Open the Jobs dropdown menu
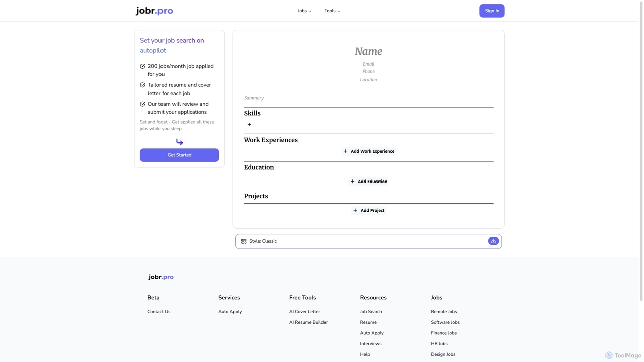644x362 pixels. [x=304, y=11]
